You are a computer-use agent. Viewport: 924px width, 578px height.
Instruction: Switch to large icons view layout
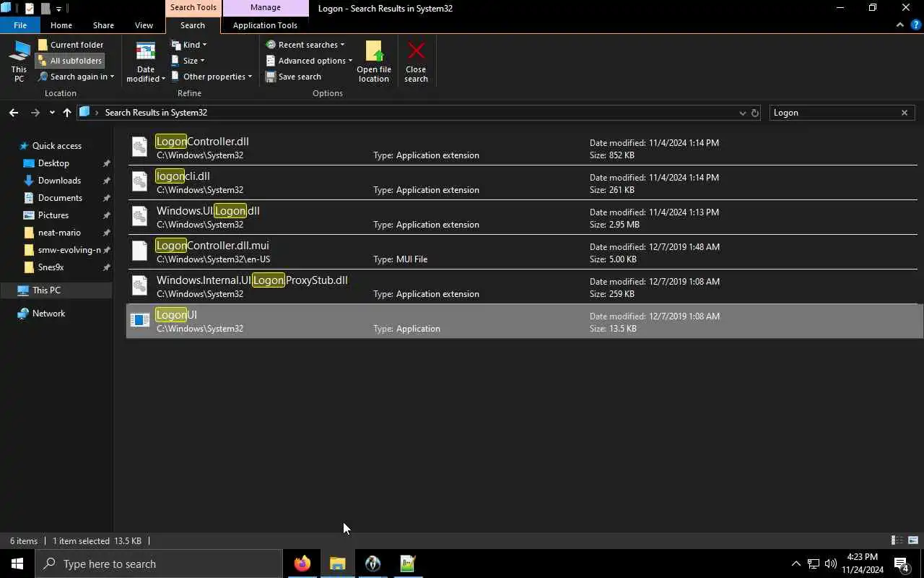point(913,540)
